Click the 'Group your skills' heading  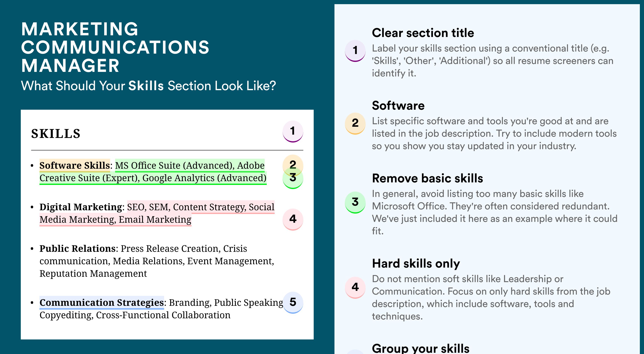[421, 348]
